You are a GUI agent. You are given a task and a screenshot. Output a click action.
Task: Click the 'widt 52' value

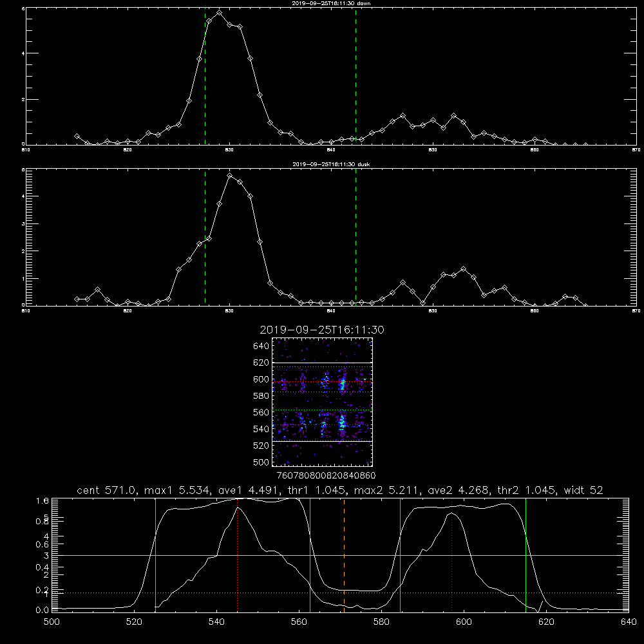[x=583, y=490]
